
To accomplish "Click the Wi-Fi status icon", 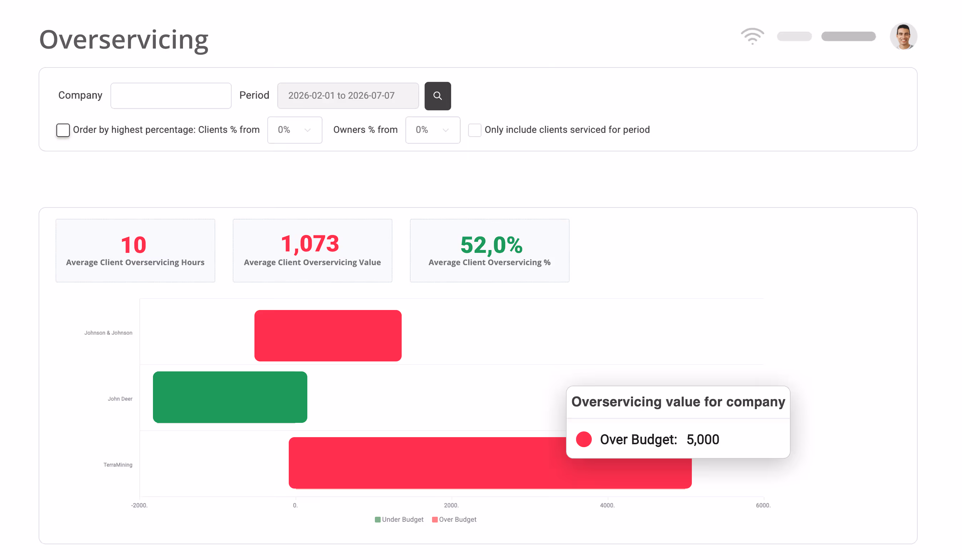I will click(x=752, y=36).
